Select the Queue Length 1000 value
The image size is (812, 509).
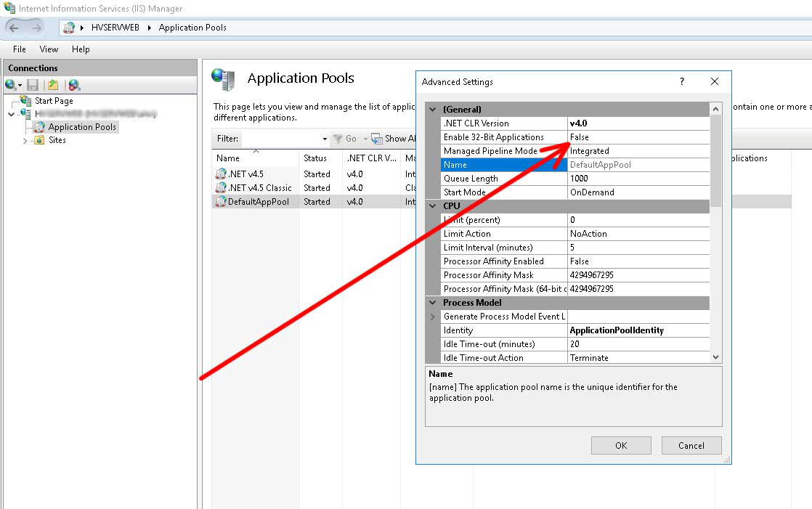click(x=638, y=179)
